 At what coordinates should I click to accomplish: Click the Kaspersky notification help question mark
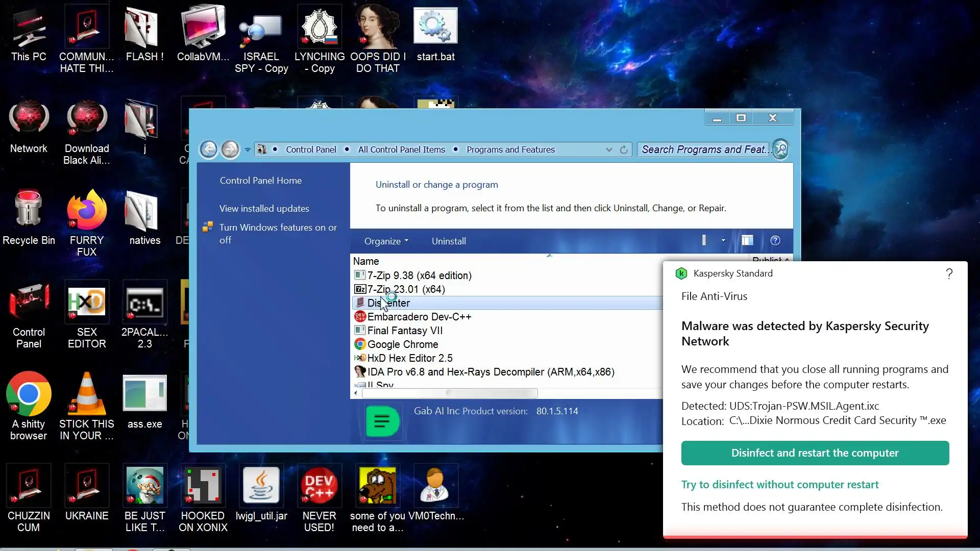coord(949,274)
